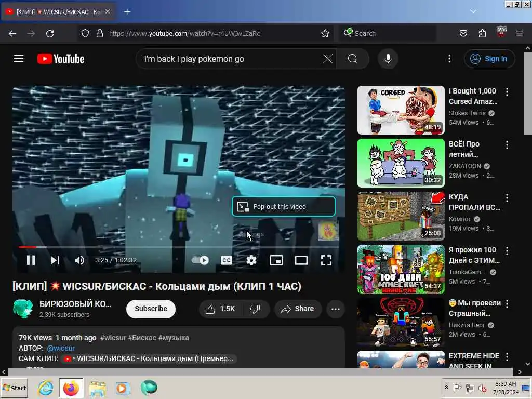Click the YouTube search magnifier button

pyautogui.click(x=353, y=59)
